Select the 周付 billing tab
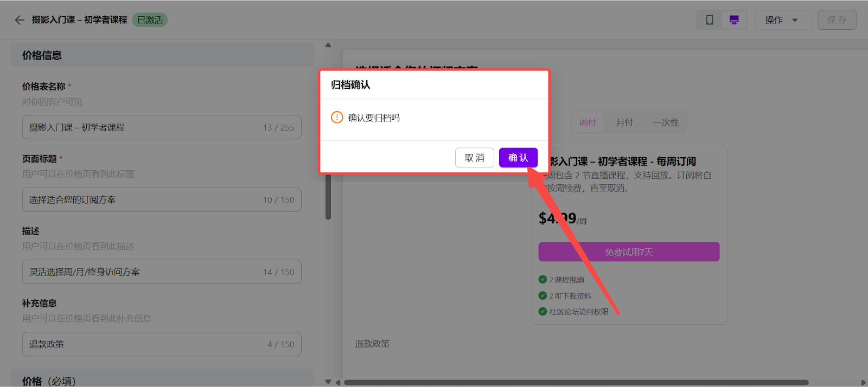The height and width of the screenshot is (387, 868). tap(588, 122)
